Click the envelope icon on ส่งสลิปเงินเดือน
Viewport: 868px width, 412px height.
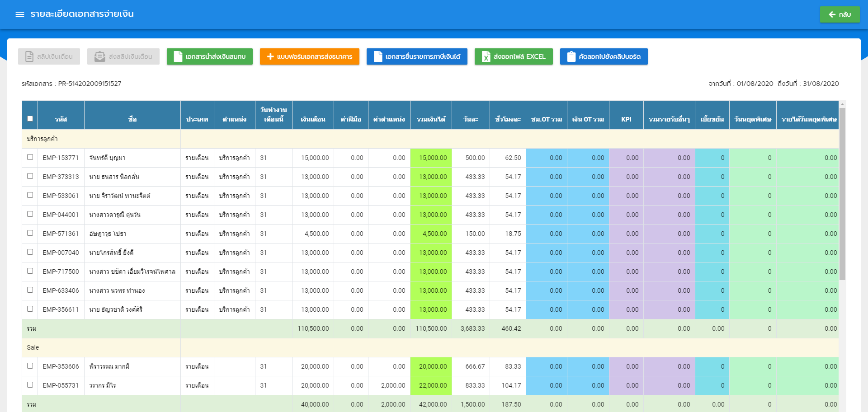point(99,56)
